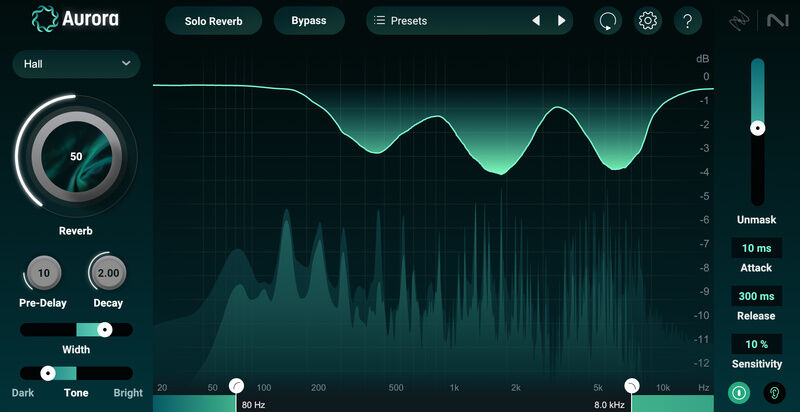The width and height of the screenshot is (800, 412).
Task: Click the Release label
Action: [x=757, y=316]
